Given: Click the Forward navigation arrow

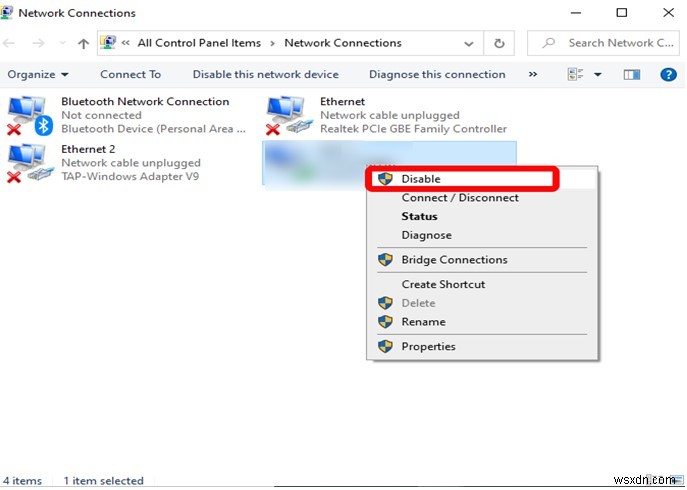Looking at the screenshot, I should 39,43.
